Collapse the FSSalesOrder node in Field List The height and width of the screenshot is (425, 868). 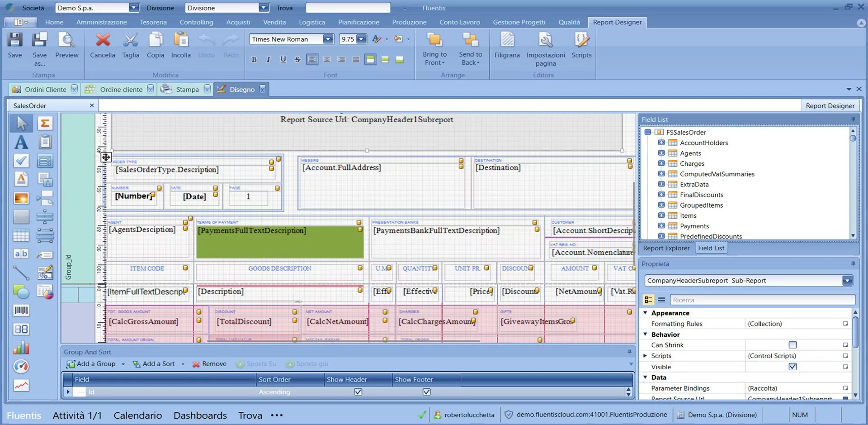pos(648,132)
